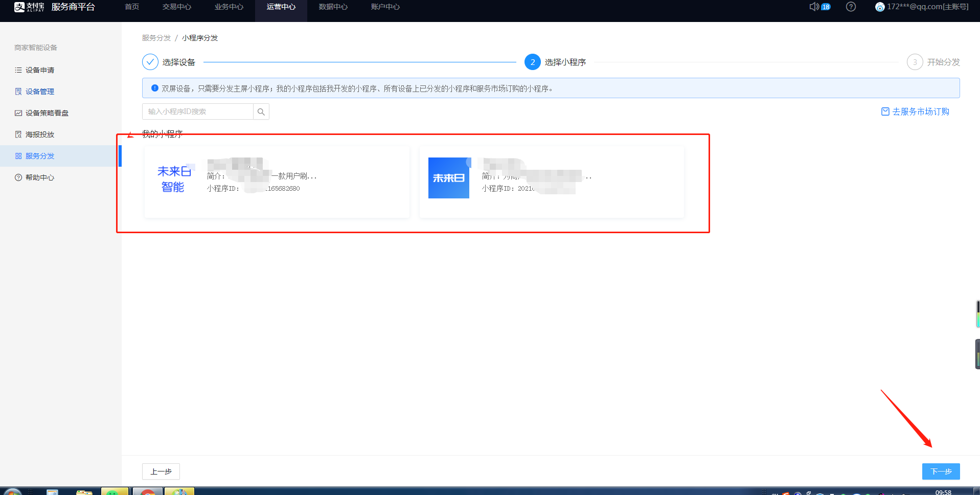The image size is (980, 495).
Task: Open WeChat from the taskbar
Action: 115,492
